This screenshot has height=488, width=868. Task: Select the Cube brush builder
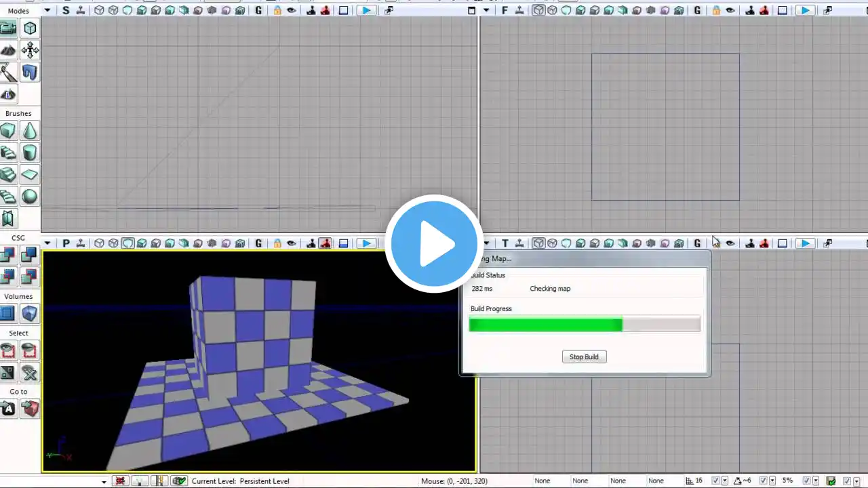click(8, 131)
